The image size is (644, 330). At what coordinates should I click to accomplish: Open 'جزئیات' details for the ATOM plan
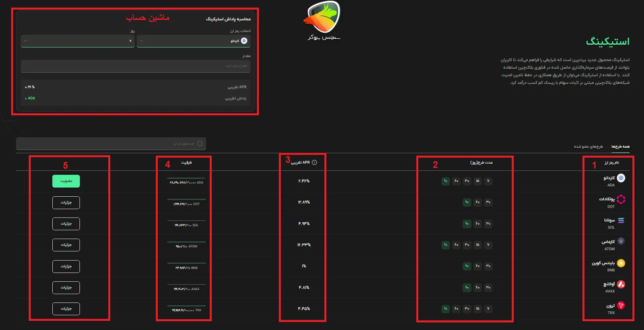(x=66, y=245)
